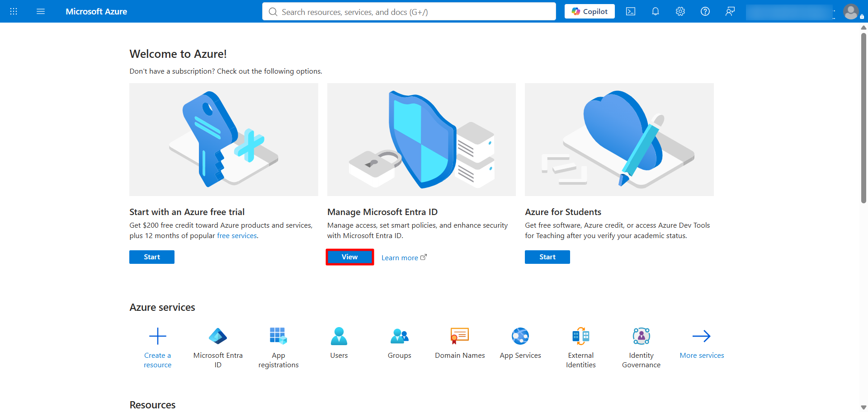Open App Services
This screenshot has width=868, height=412.
(520, 343)
